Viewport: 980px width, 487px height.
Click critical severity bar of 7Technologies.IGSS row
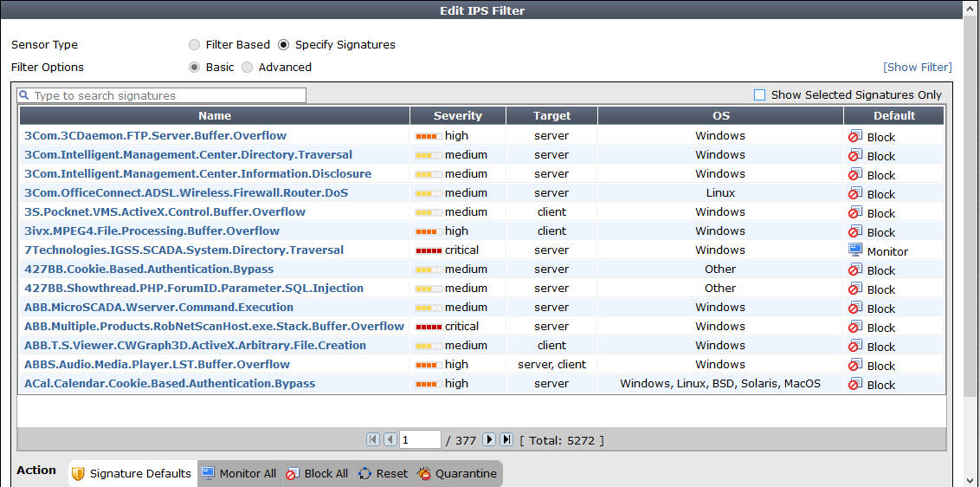(429, 250)
